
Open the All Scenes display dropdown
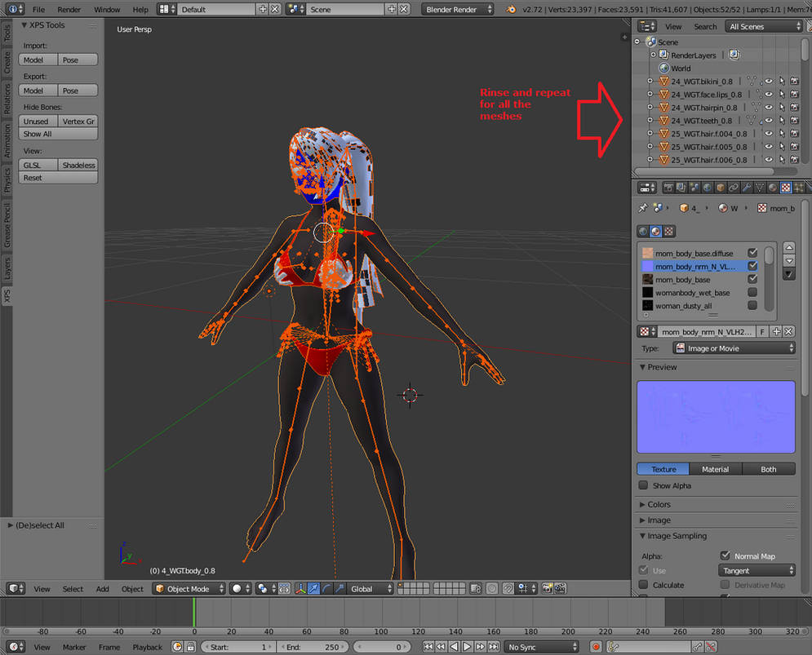(x=765, y=26)
